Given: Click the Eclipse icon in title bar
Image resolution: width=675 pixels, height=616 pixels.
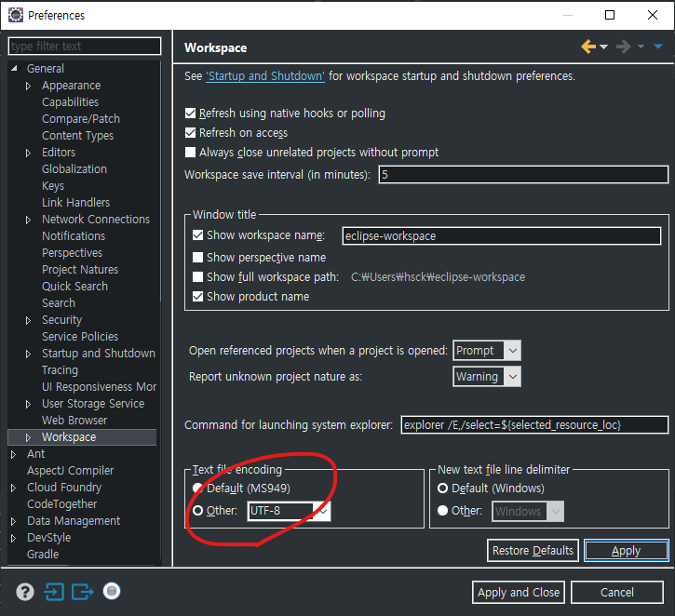Looking at the screenshot, I should 16,15.
